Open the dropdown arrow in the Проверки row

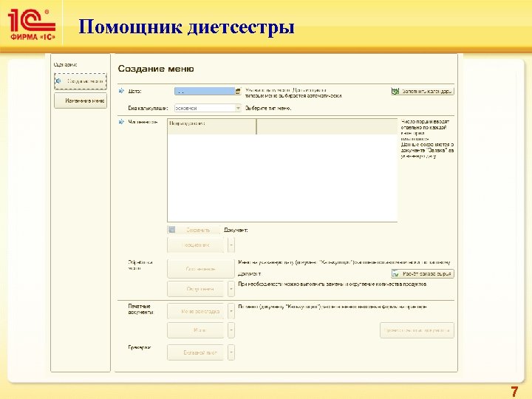coord(231,352)
